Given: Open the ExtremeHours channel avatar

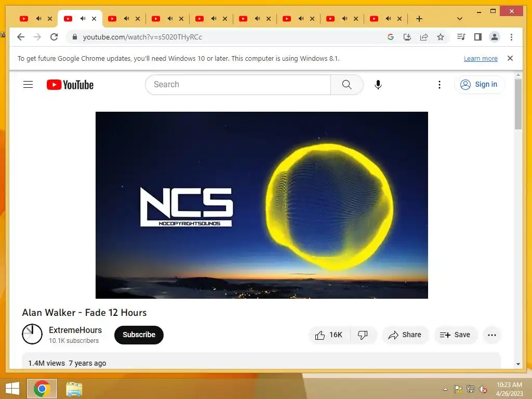Looking at the screenshot, I should [32, 334].
